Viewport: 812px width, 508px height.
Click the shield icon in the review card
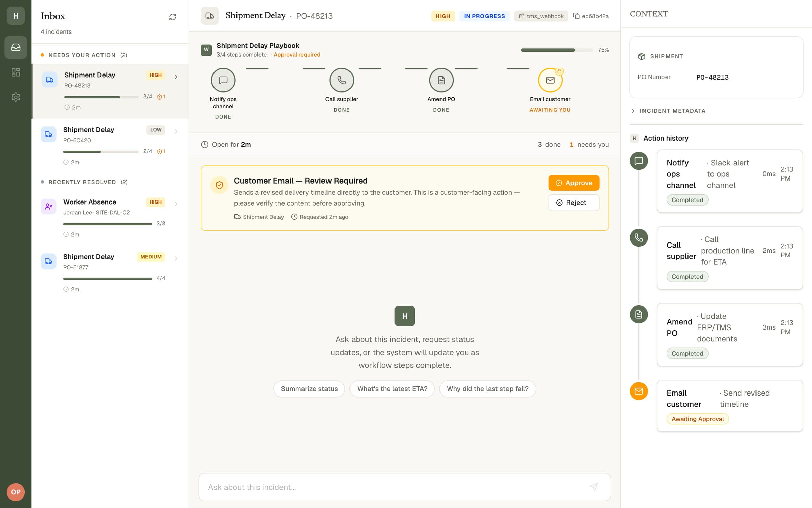click(x=219, y=185)
